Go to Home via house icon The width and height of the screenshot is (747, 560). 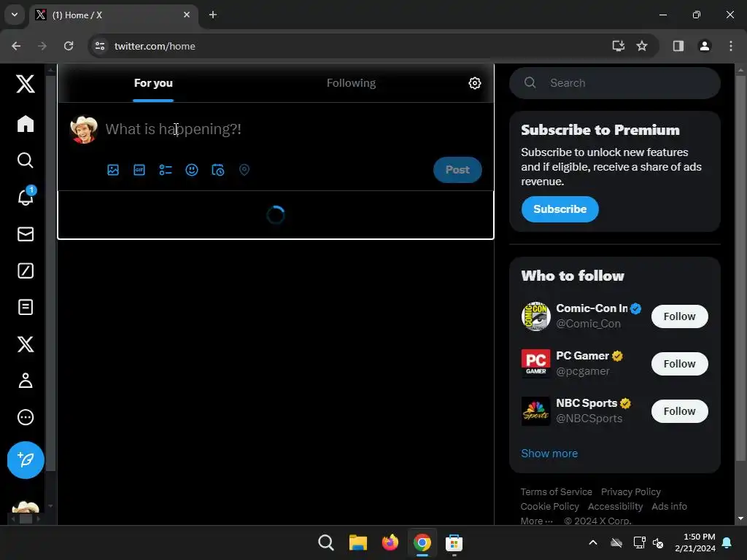(x=26, y=124)
